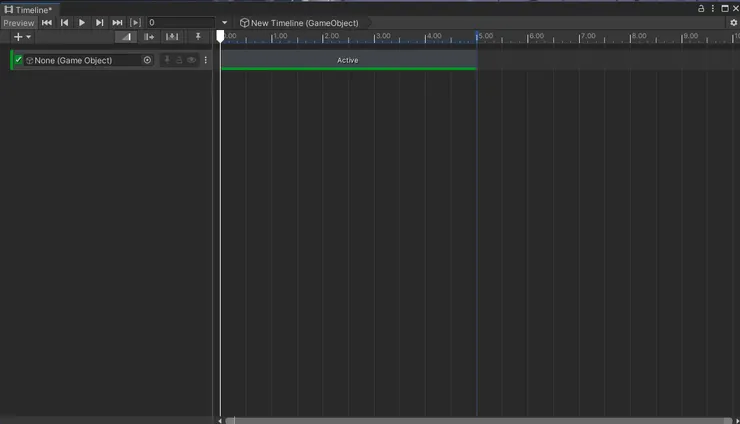Go to the start of the timeline
Image resolution: width=740 pixels, height=424 pixels.
tap(47, 23)
